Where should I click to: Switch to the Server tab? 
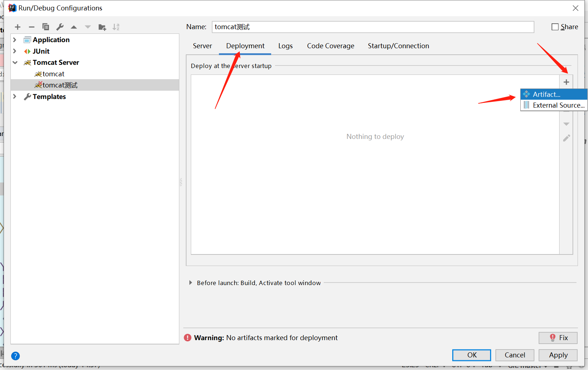(202, 46)
